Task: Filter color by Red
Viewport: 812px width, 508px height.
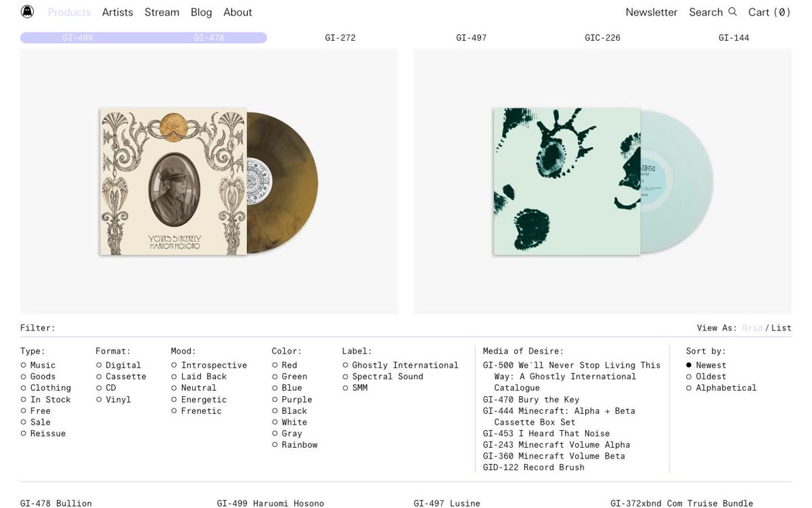Action: 285,365
